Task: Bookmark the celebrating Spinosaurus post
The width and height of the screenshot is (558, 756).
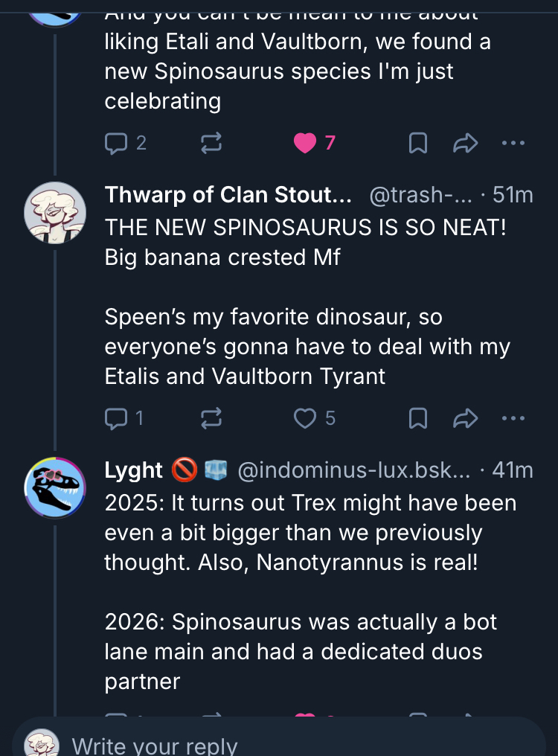Action: tap(418, 143)
